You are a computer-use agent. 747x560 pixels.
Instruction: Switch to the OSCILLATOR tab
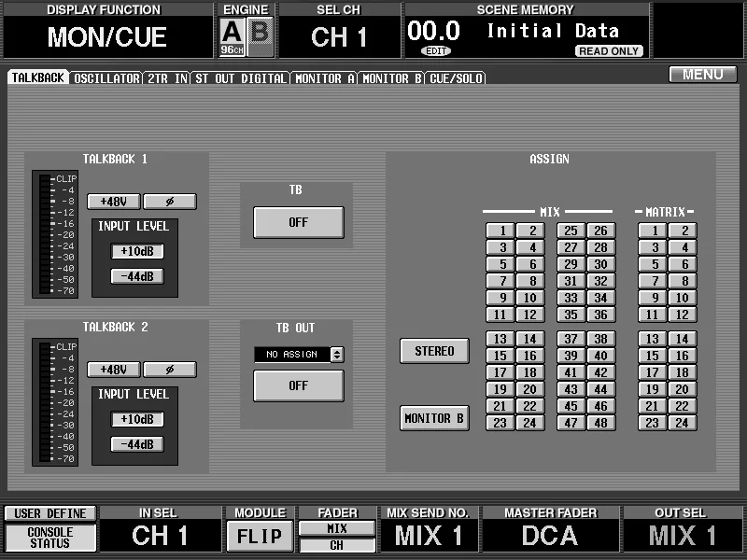106,78
